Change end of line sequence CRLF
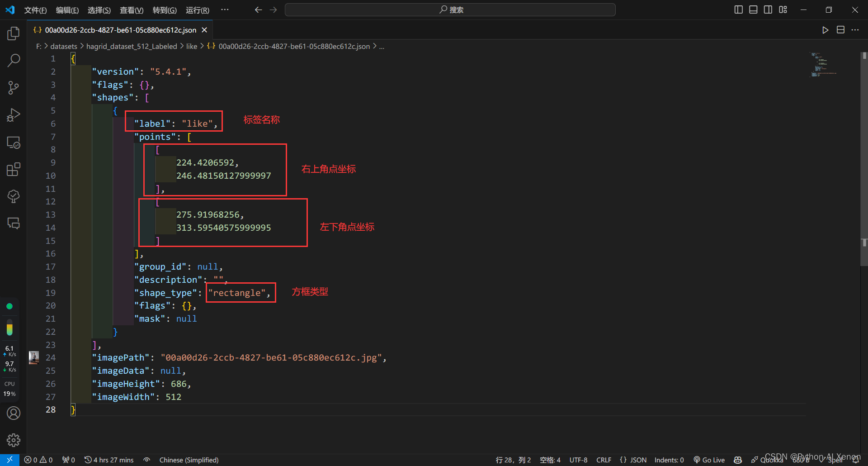 pos(604,460)
